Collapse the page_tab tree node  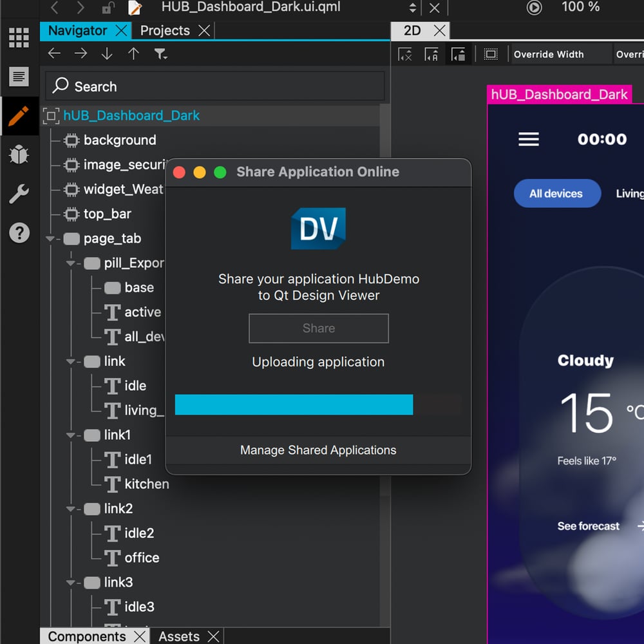pos(50,239)
